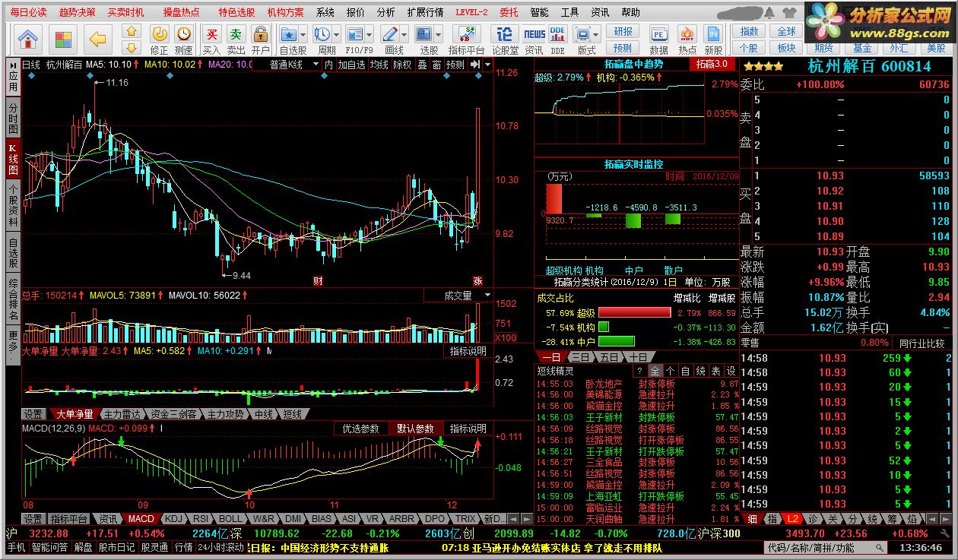This screenshot has width=958, height=560.
Task: Open the 选股 stock picker icon
Action: coord(425,39)
